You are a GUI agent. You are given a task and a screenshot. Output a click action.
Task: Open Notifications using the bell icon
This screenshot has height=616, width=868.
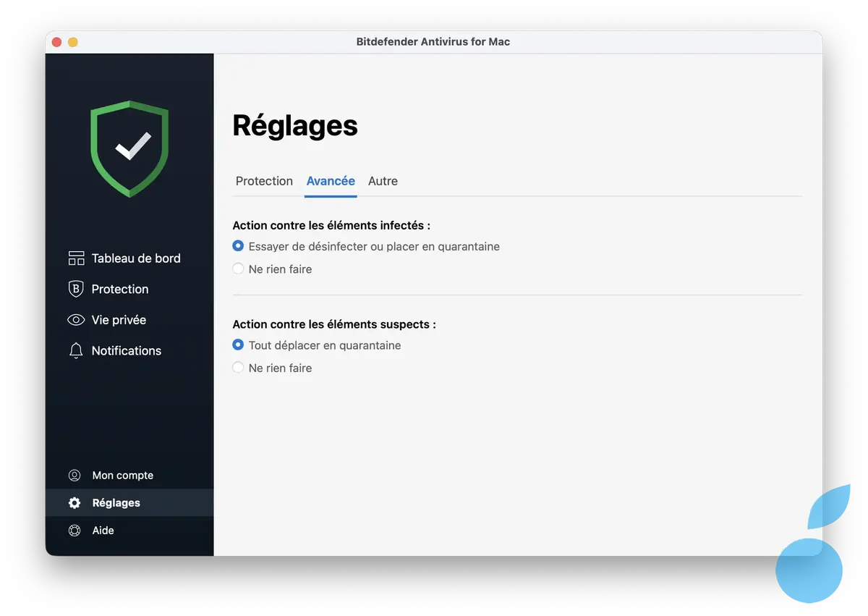coord(75,350)
